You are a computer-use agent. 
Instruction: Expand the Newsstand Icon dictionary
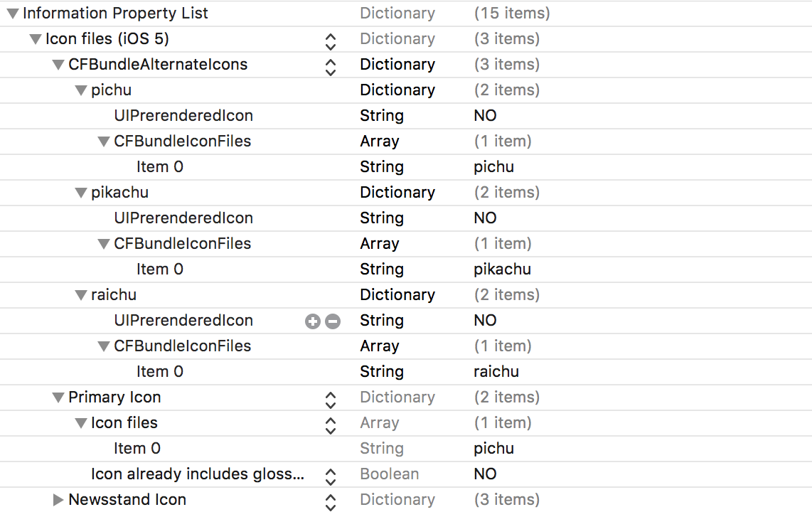[x=58, y=500]
